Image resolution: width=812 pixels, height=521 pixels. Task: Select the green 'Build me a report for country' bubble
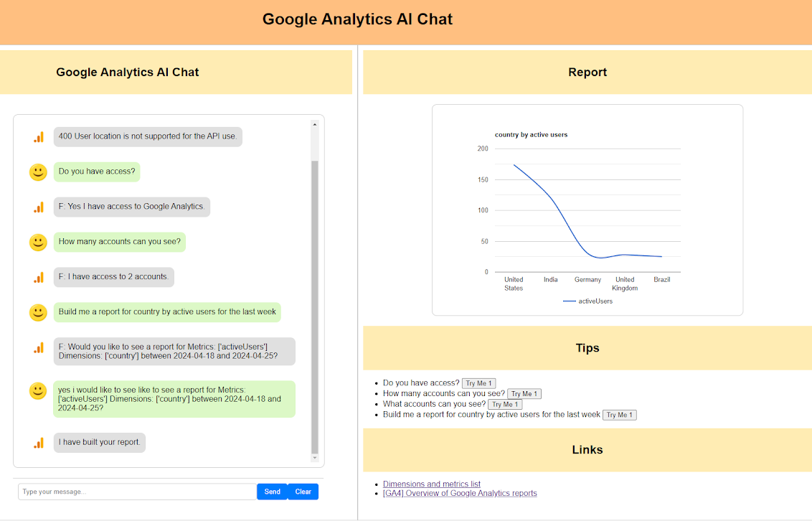(167, 312)
